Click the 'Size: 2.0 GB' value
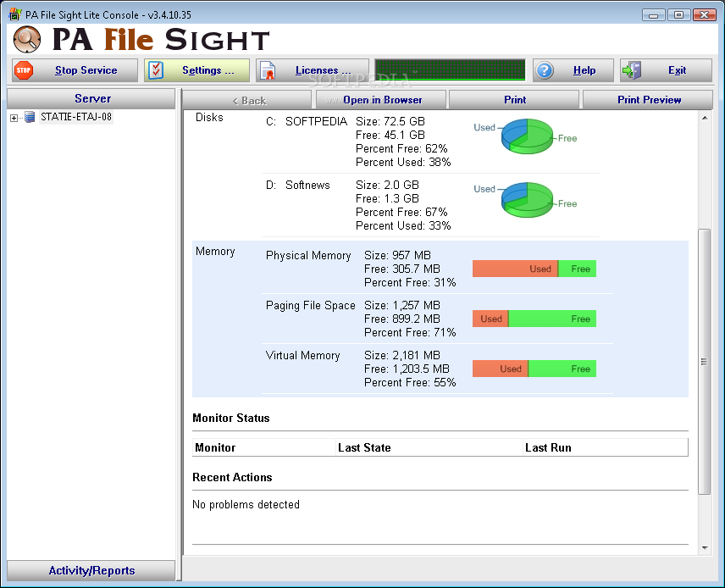The height and width of the screenshot is (588, 725). [x=387, y=185]
